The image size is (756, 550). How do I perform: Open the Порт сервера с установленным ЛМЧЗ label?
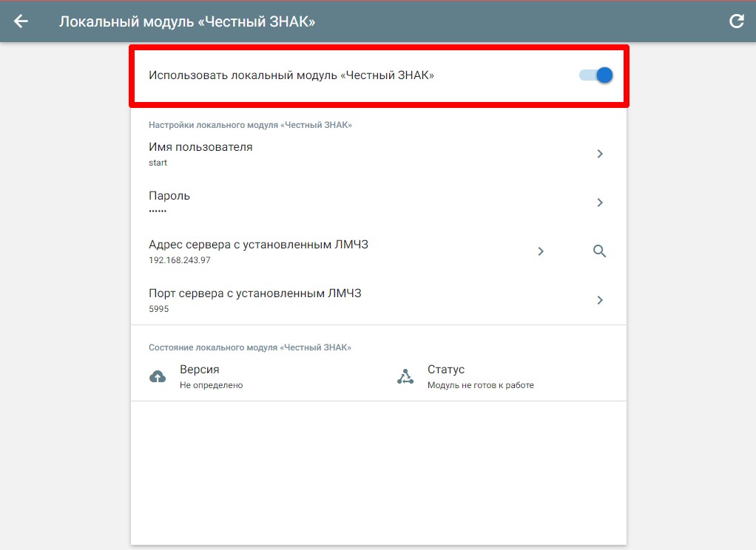[254, 293]
